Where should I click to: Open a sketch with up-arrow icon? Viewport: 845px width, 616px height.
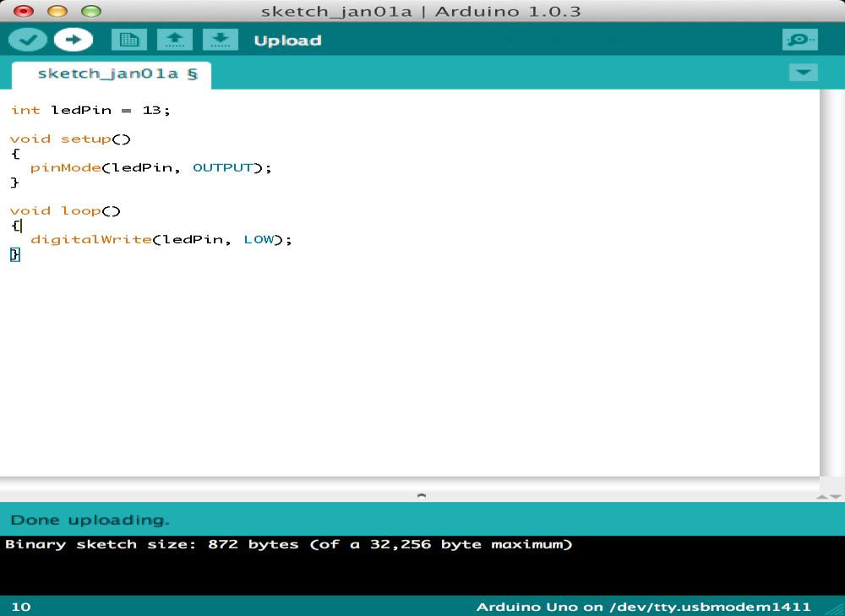click(175, 40)
